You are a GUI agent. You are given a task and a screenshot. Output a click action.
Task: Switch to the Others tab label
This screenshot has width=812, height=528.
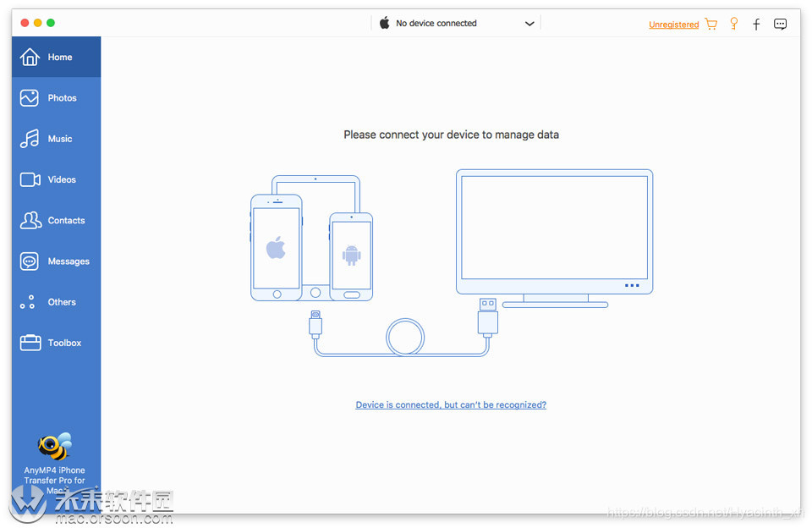coord(62,302)
